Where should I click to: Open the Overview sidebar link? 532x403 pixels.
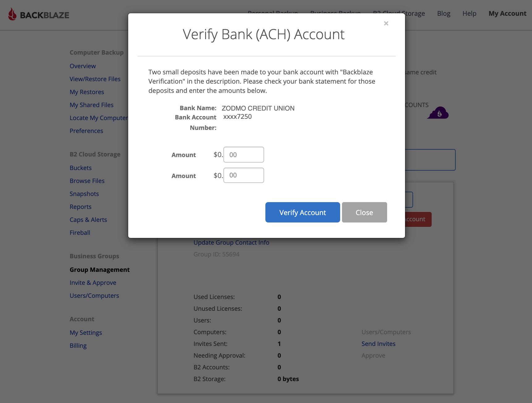[82, 66]
